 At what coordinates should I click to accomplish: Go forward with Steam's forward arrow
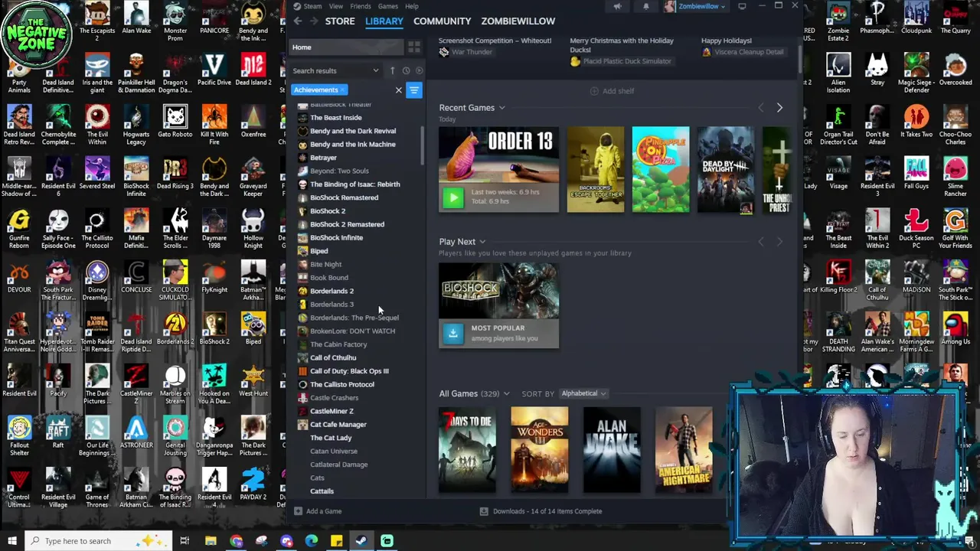click(314, 21)
